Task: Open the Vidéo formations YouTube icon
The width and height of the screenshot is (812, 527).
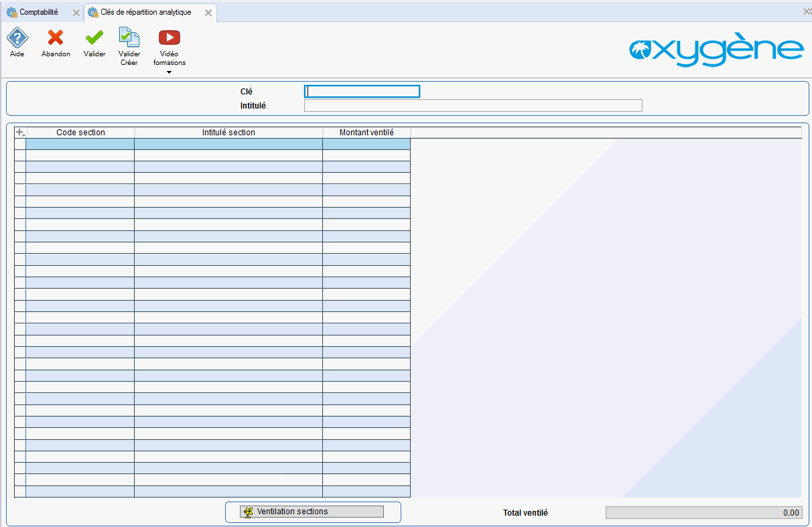Action: [169, 38]
